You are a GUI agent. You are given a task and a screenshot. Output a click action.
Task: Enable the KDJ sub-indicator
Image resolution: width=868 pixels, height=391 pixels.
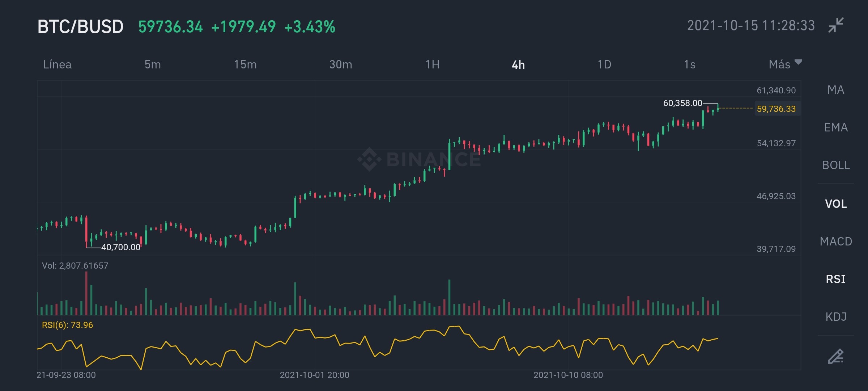(836, 317)
